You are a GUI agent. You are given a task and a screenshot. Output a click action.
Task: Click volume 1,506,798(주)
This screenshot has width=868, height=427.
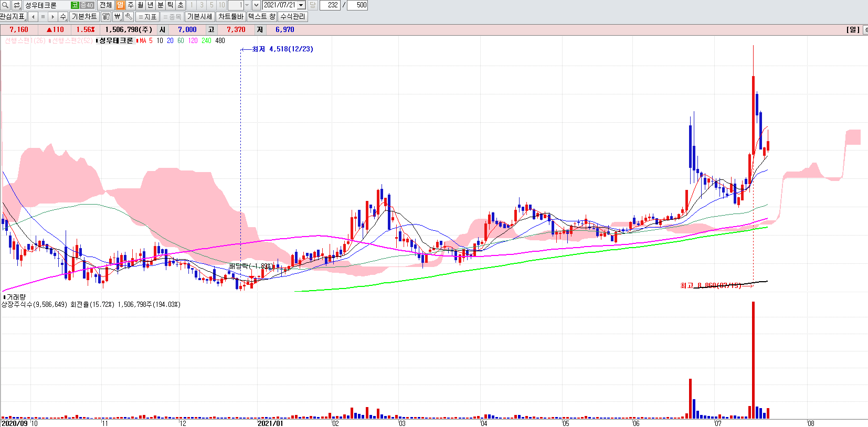coord(129,30)
